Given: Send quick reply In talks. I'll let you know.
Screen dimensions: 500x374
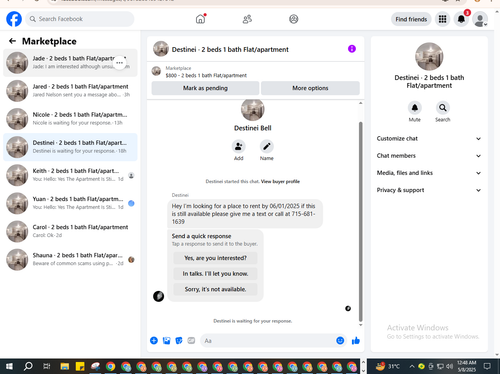Looking at the screenshot, I should click(215, 274).
